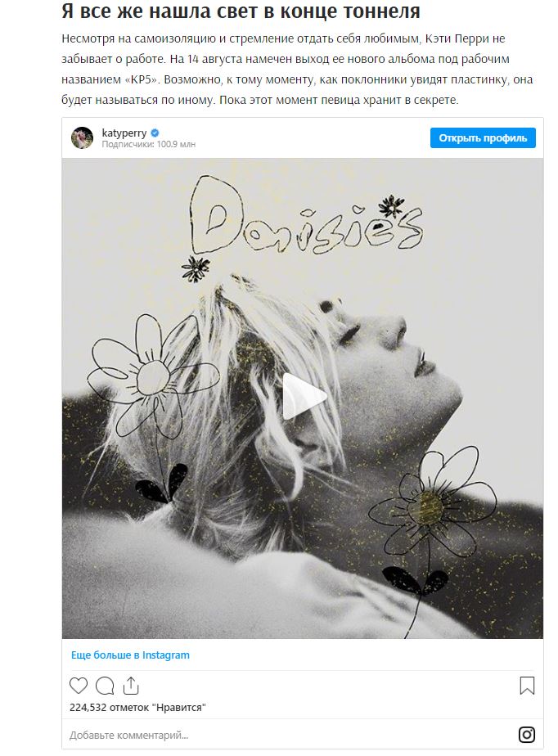Open comments via the speech bubble icon
The width and height of the screenshot is (558, 756).
click(x=105, y=685)
